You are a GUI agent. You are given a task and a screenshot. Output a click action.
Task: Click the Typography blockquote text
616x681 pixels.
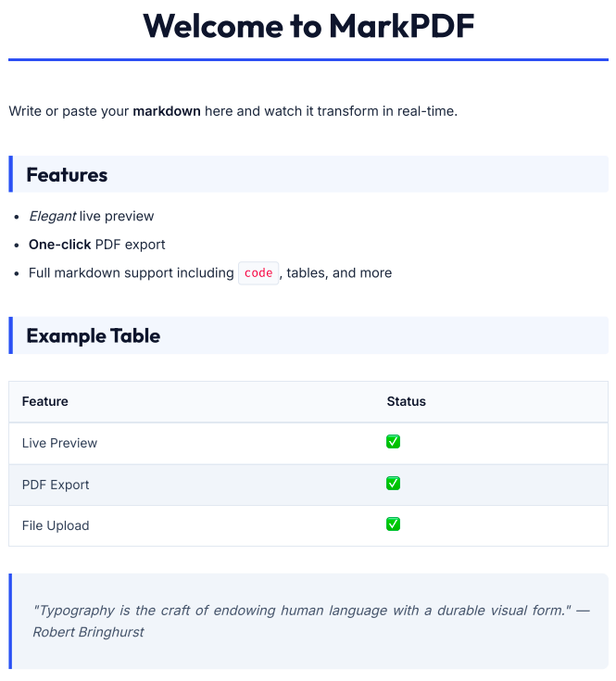pos(296,611)
